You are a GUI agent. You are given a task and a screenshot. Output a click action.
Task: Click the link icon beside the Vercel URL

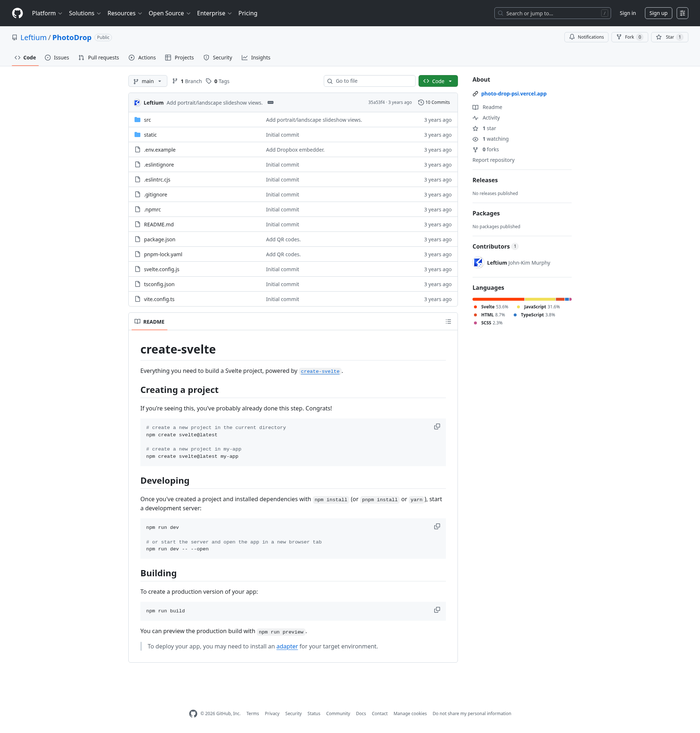tap(475, 94)
